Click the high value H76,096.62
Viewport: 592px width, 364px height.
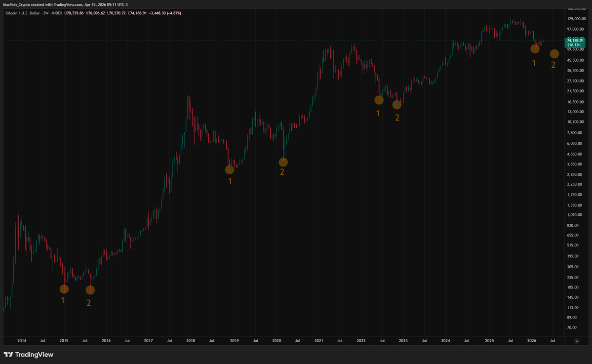95,13
